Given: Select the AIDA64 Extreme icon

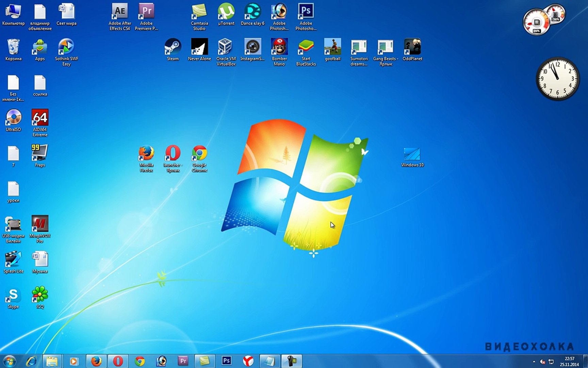Looking at the screenshot, I should pyautogui.click(x=40, y=123).
